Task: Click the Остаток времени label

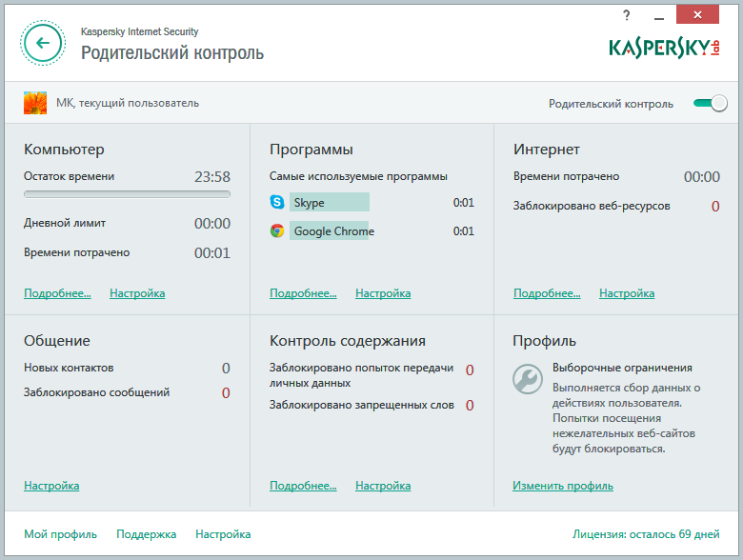Action: click(70, 176)
